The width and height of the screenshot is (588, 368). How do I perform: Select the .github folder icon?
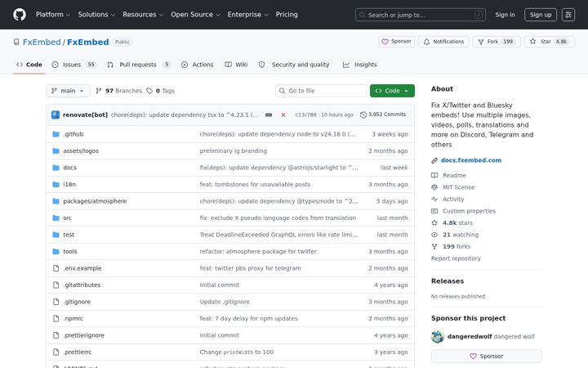click(x=56, y=134)
